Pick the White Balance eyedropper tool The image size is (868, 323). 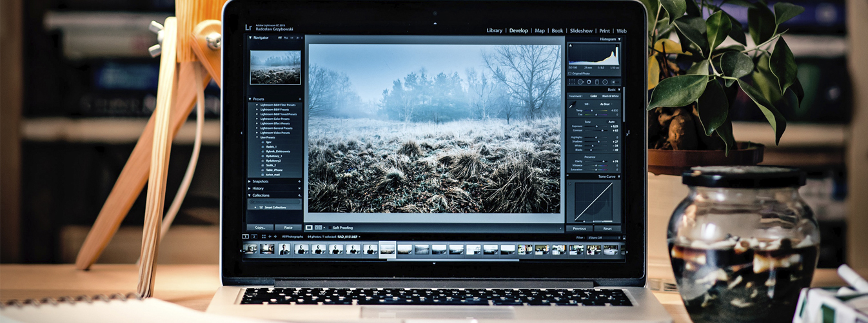pyautogui.click(x=572, y=104)
